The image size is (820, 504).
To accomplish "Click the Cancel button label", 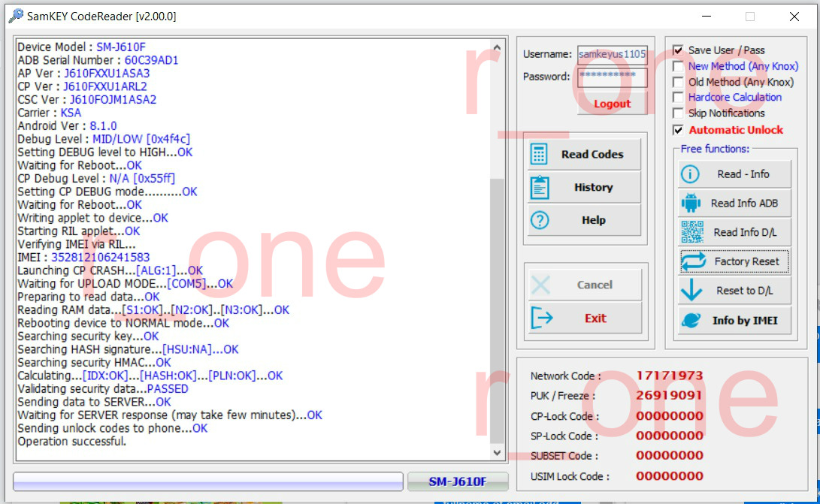I will (x=595, y=285).
